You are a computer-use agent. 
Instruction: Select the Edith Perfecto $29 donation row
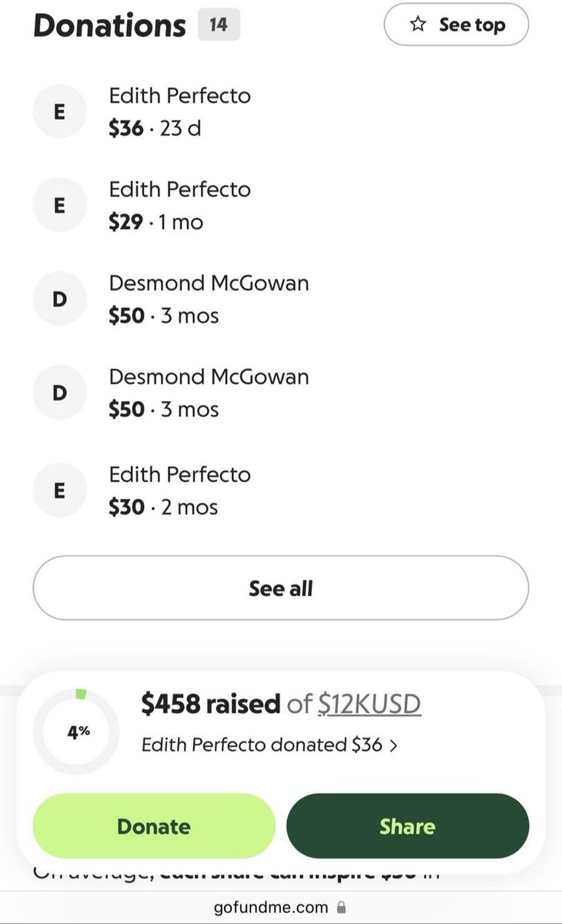point(280,206)
